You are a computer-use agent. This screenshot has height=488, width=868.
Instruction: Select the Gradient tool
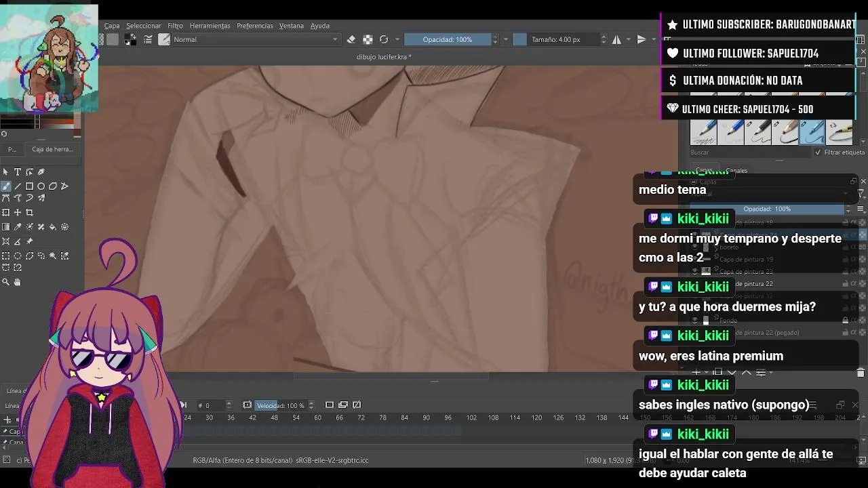pyautogui.click(x=6, y=227)
